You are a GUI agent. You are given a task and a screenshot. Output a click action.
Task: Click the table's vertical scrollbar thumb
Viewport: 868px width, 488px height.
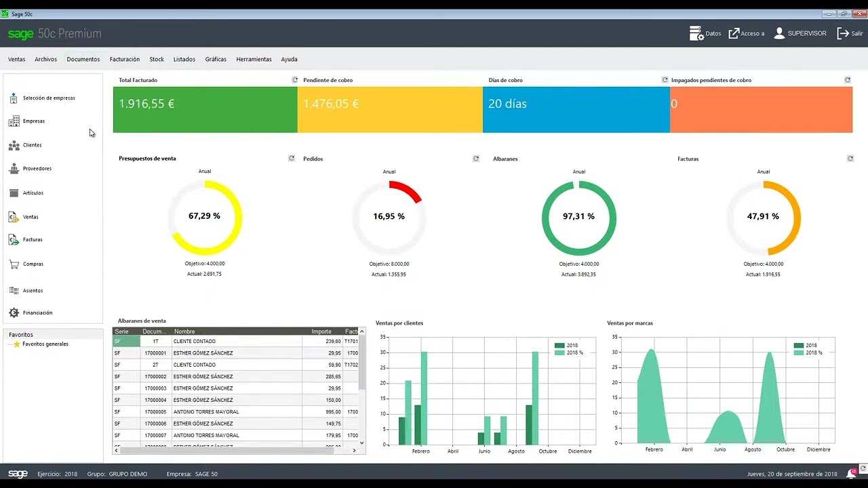(361, 363)
